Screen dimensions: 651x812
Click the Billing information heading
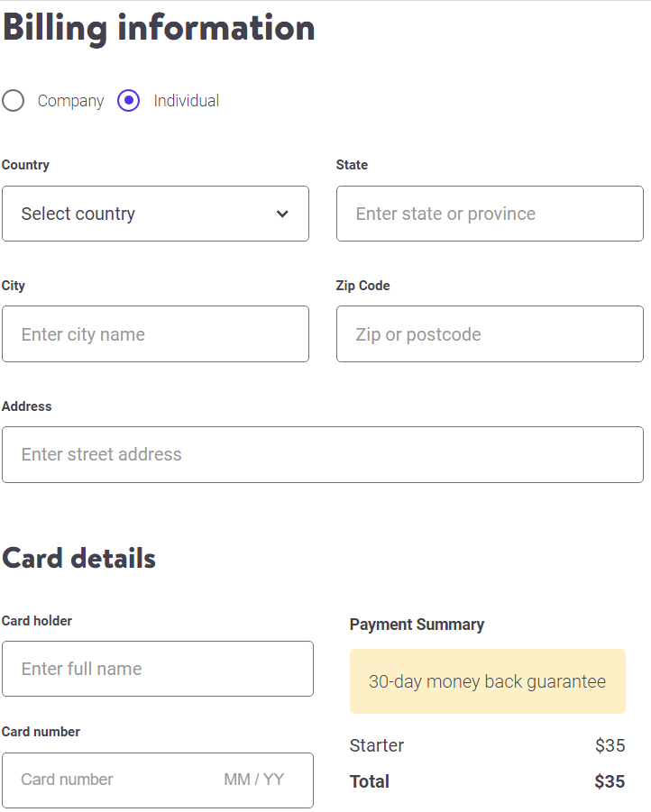point(159,28)
